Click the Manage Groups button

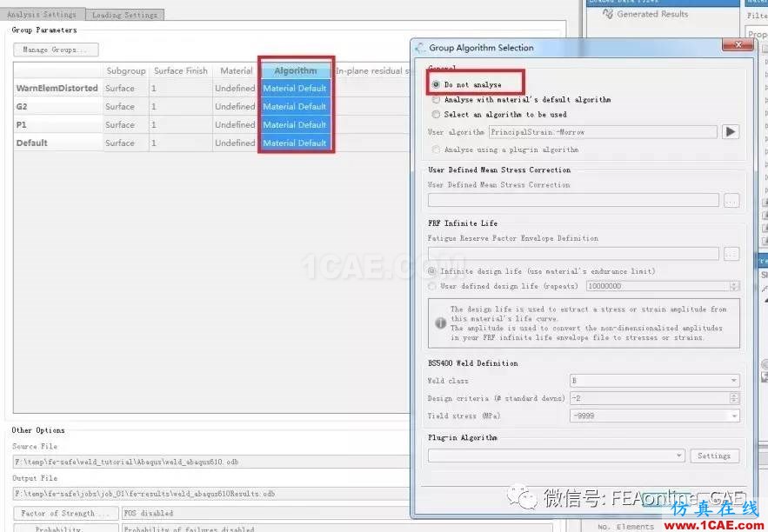(56, 50)
